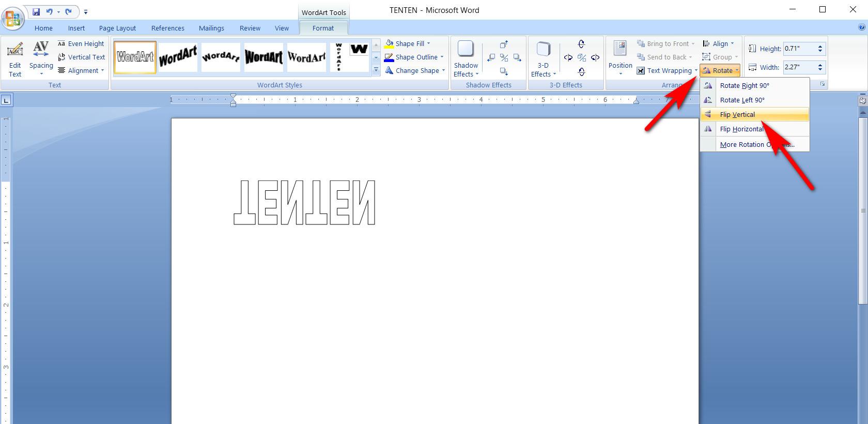This screenshot has height=424, width=868.
Task: Open Shape Outline color options
Action: (414, 57)
